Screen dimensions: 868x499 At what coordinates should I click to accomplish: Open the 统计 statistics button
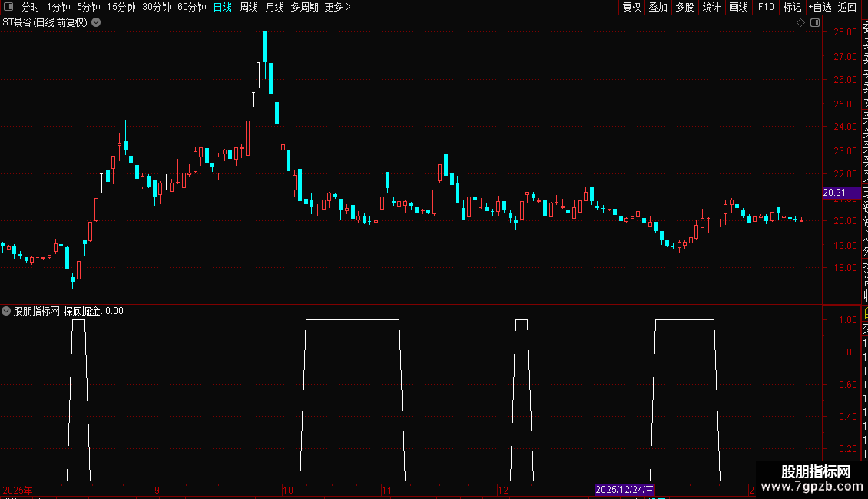tap(711, 7)
